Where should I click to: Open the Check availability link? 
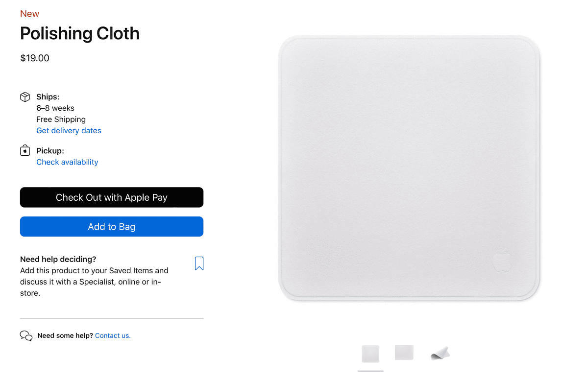click(x=67, y=162)
